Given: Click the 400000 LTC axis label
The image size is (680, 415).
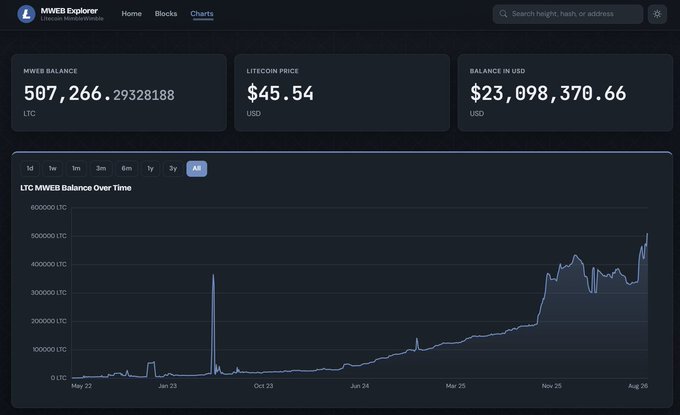Looking at the screenshot, I should coord(49,264).
